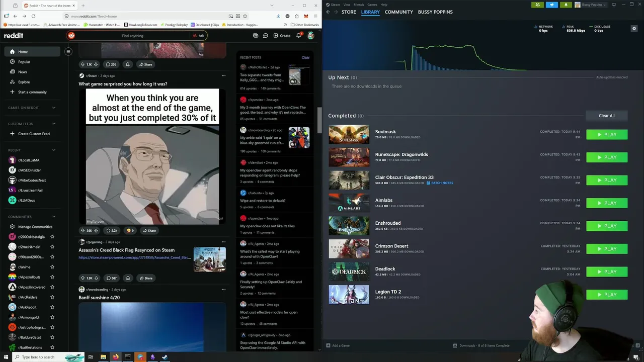Viewport: 644px width, 362px height.
Task: Favorite r/2meirl4meirl with star toggle
Action: [52, 247]
